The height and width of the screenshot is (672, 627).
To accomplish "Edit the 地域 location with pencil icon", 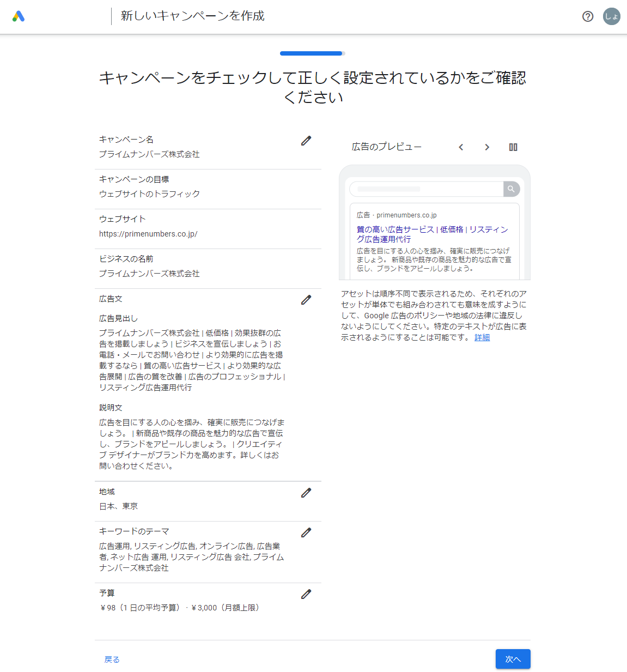I will tap(306, 493).
